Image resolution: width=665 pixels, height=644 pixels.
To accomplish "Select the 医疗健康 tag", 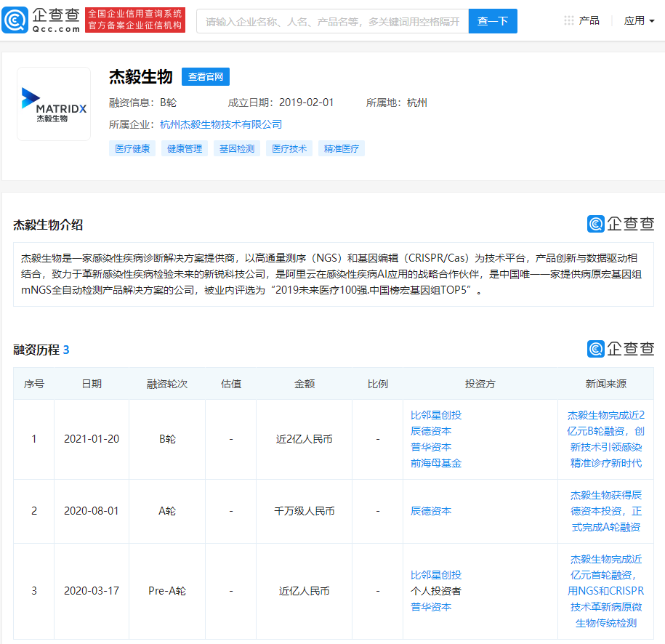I will (x=132, y=148).
